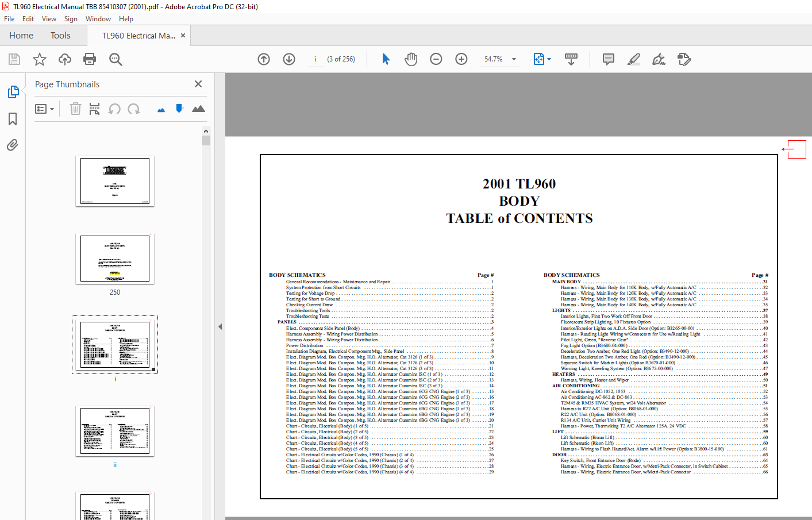Enable scrolling mode tool icon

(571, 59)
